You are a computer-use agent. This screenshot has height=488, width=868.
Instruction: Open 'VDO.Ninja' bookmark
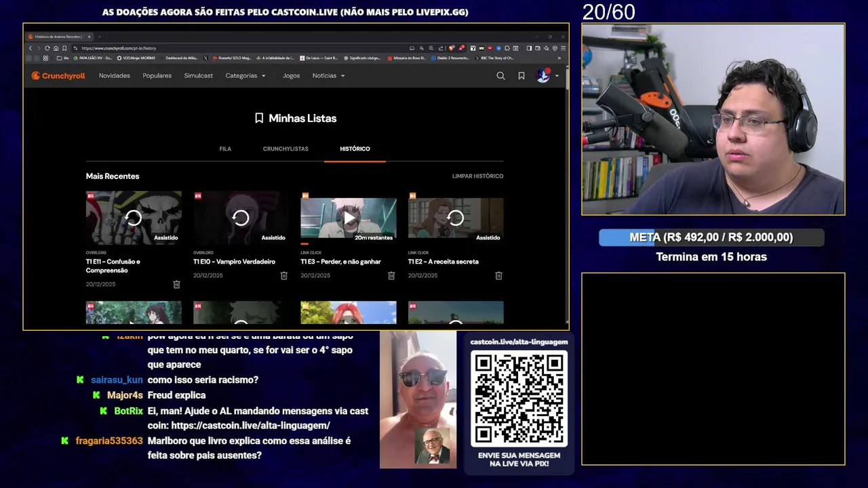point(136,58)
